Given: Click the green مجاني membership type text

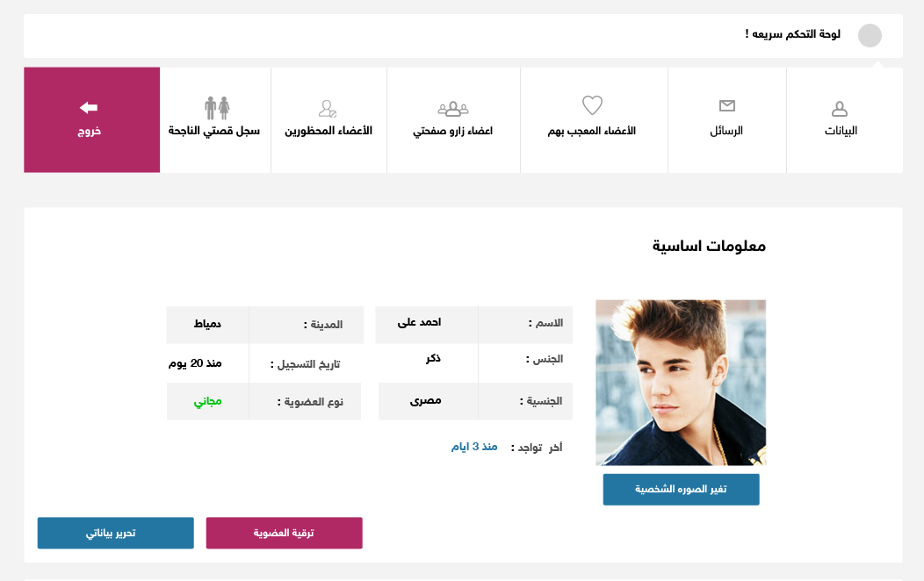Looking at the screenshot, I should (x=208, y=402).
